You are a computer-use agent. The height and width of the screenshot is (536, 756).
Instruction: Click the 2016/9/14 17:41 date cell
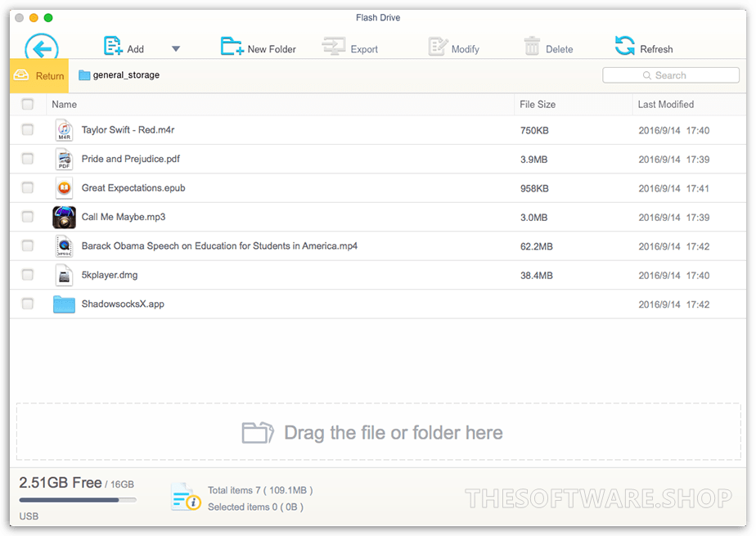[x=673, y=188]
